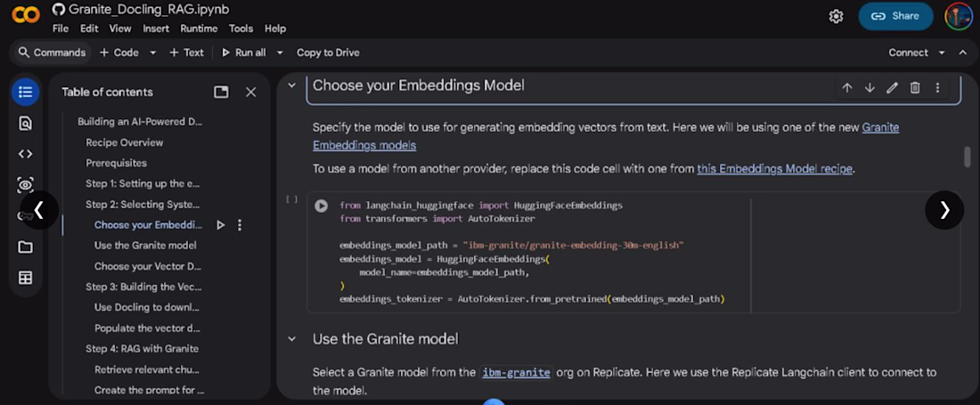The height and width of the screenshot is (405, 980).
Task: Click the Share button
Action: (895, 16)
